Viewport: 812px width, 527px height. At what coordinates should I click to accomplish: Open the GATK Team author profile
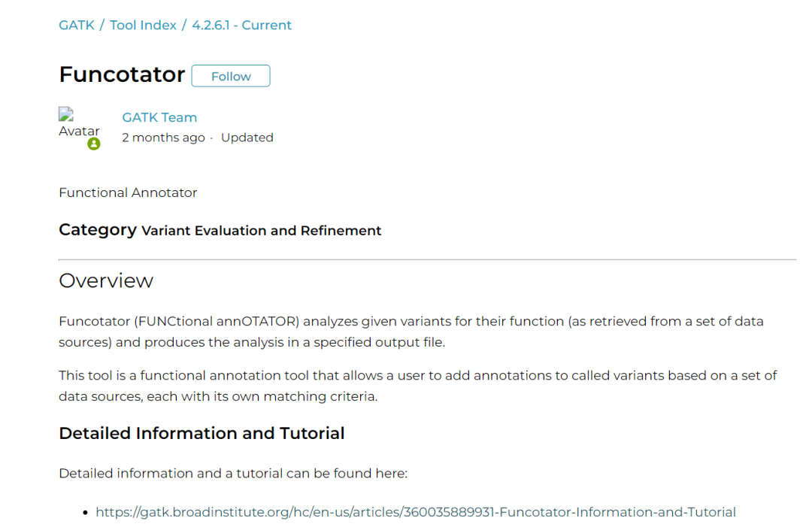[x=159, y=117]
